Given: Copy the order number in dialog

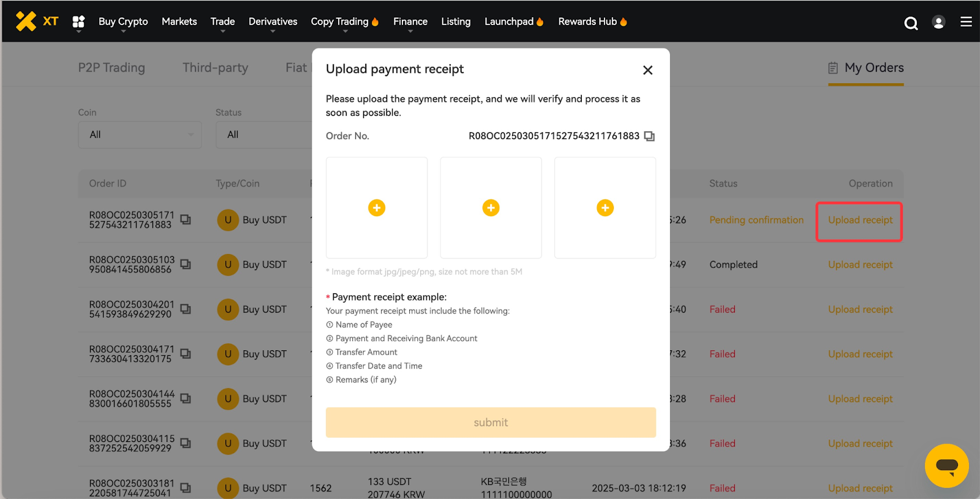Looking at the screenshot, I should point(649,136).
